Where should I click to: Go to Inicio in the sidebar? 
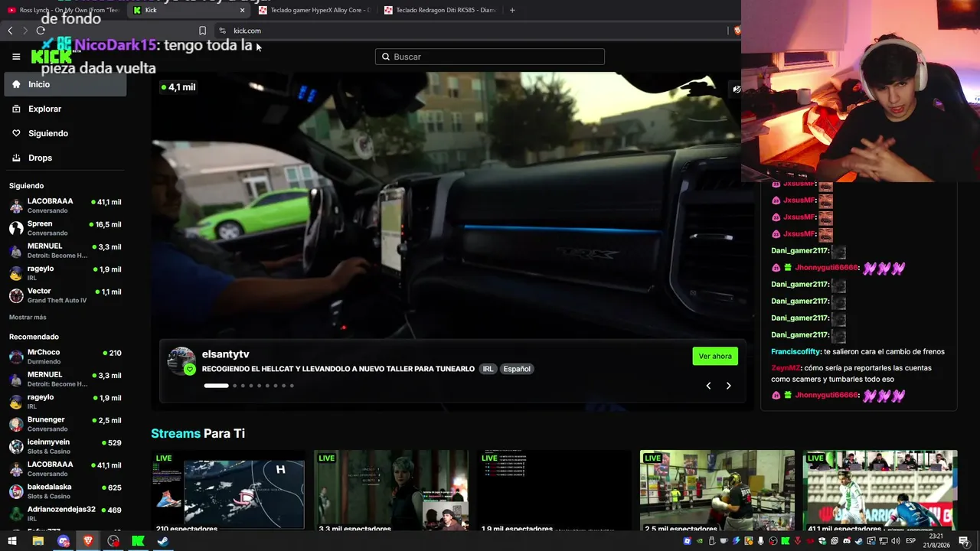[x=65, y=84]
